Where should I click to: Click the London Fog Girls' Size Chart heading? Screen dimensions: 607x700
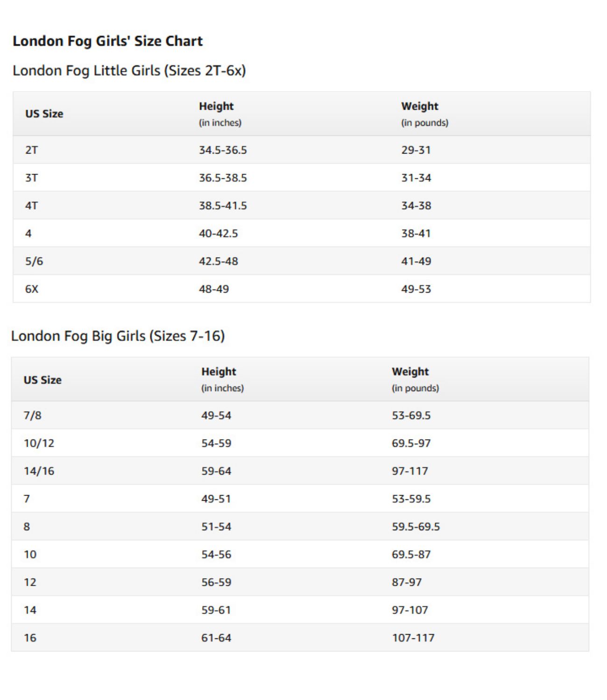(x=107, y=42)
